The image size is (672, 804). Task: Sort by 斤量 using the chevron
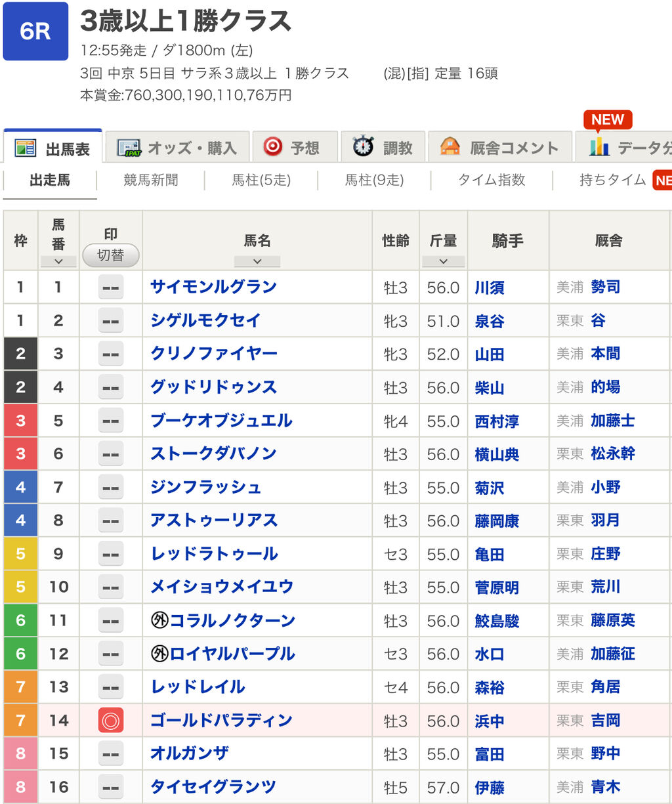coord(443,261)
